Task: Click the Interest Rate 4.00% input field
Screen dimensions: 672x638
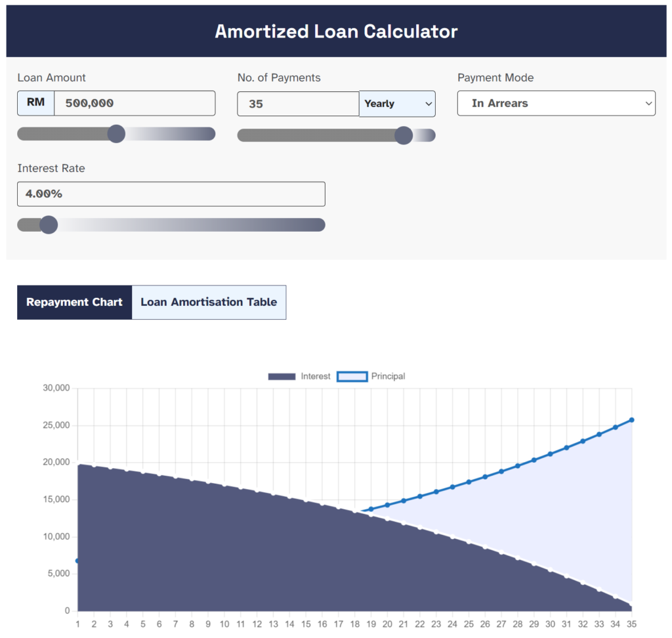Action: 171,194
